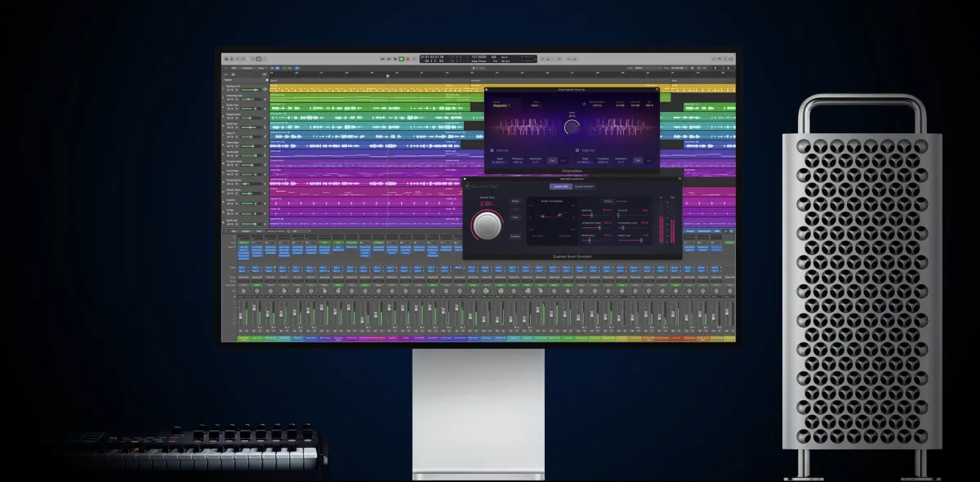Open ChromaGlow Style dropdown showing Clean
This screenshot has width=980, height=482.
pos(536,105)
